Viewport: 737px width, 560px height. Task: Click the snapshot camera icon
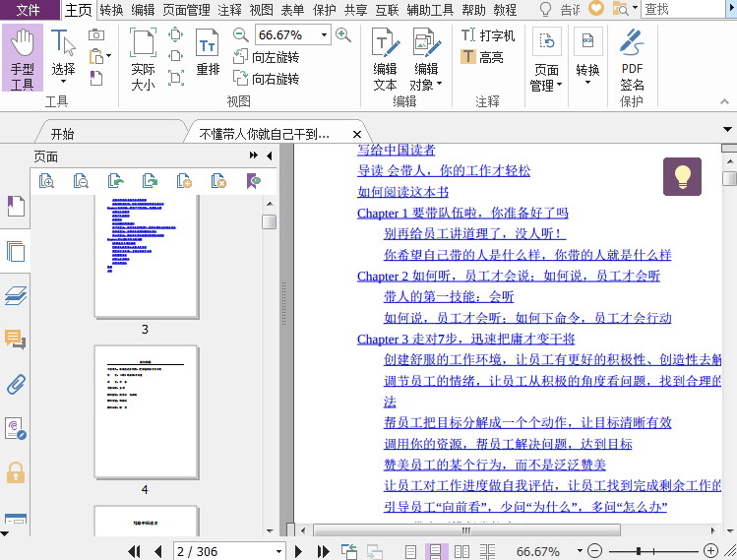(96, 34)
